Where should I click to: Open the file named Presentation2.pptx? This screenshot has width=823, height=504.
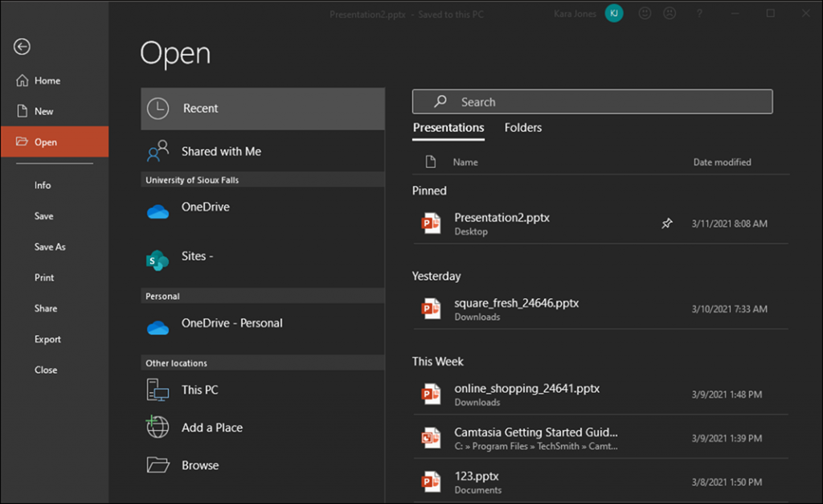coord(502,217)
